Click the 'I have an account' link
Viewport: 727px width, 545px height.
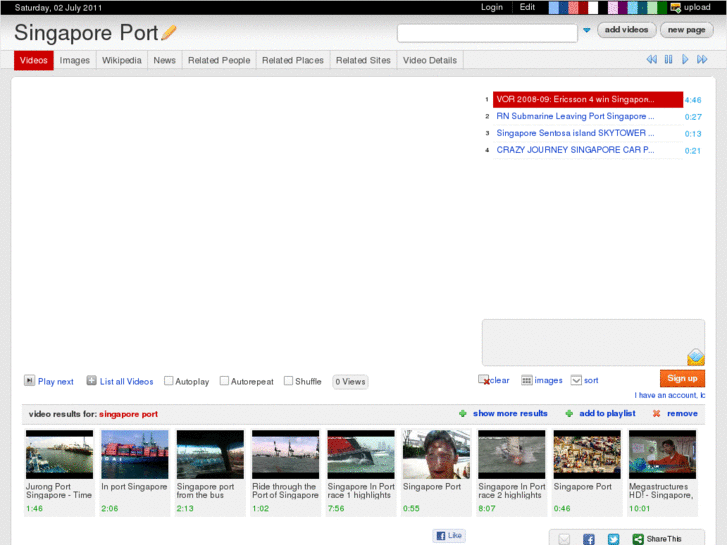click(x=670, y=395)
